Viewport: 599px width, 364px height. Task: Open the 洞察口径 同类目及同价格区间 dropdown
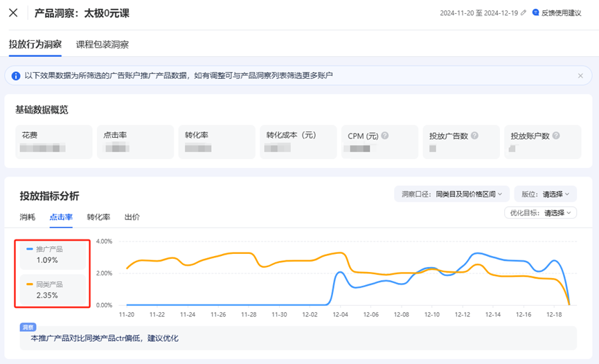(452, 194)
